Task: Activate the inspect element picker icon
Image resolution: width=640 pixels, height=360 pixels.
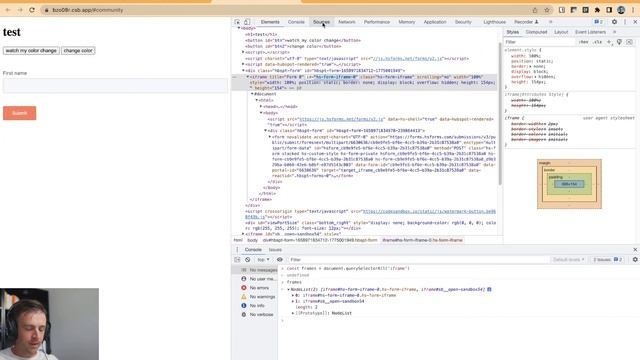Action: point(237,22)
